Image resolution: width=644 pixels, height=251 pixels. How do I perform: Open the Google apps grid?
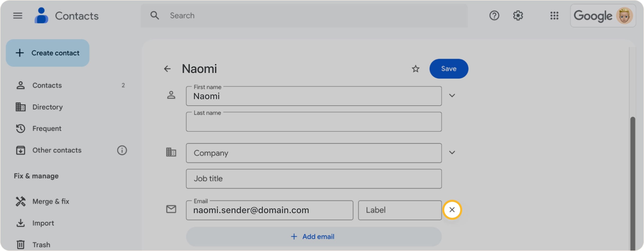pos(554,16)
